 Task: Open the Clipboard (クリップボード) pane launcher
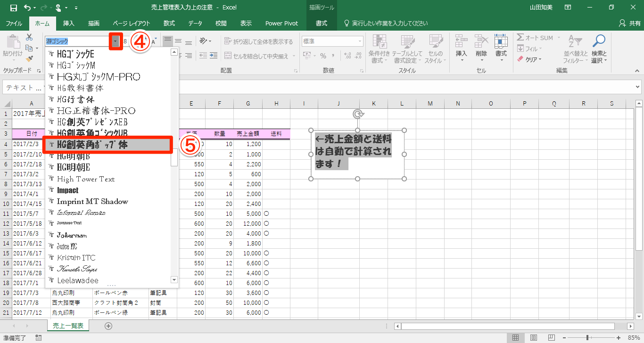click(39, 71)
